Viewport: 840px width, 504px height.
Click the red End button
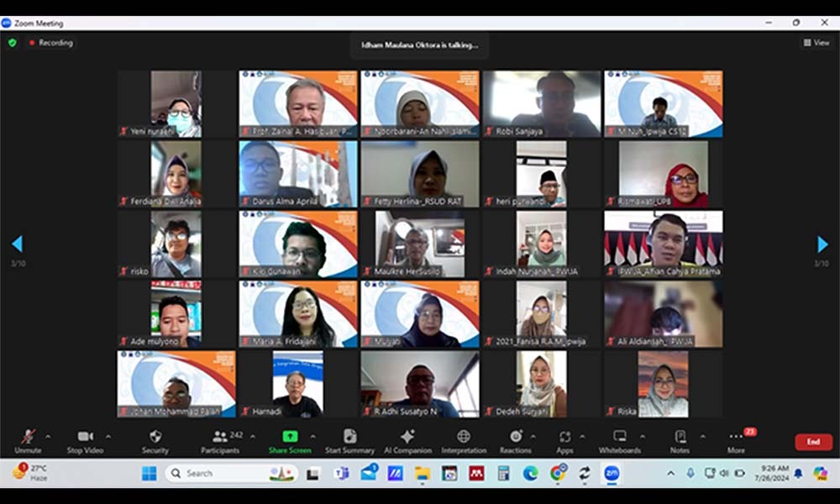(x=813, y=442)
